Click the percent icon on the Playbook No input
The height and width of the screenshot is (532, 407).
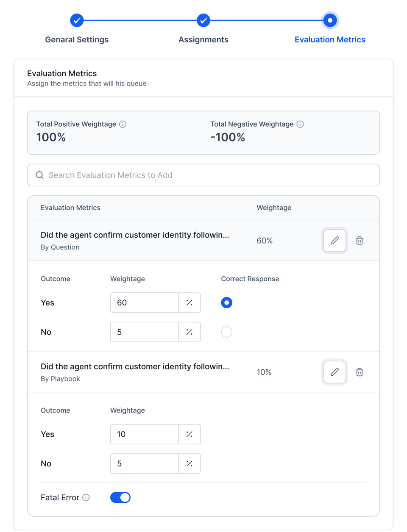(x=189, y=463)
